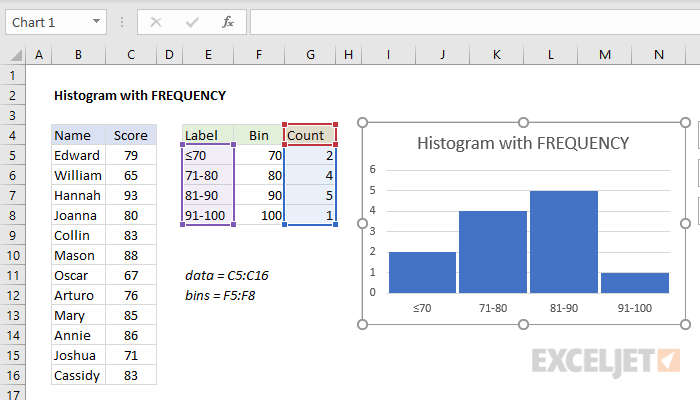Screen dimensions: 700x400
Task: Select the cell containing 'Edward'
Action: pos(79,155)
